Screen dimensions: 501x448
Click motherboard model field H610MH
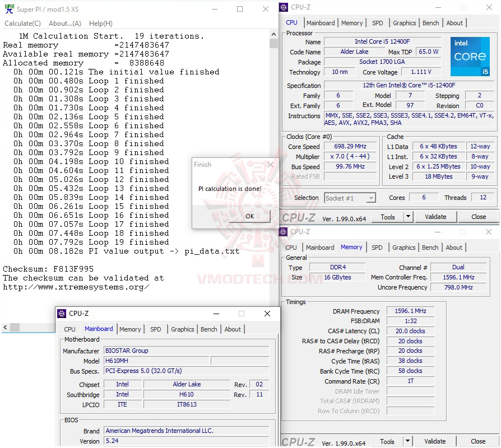point(157,361)
